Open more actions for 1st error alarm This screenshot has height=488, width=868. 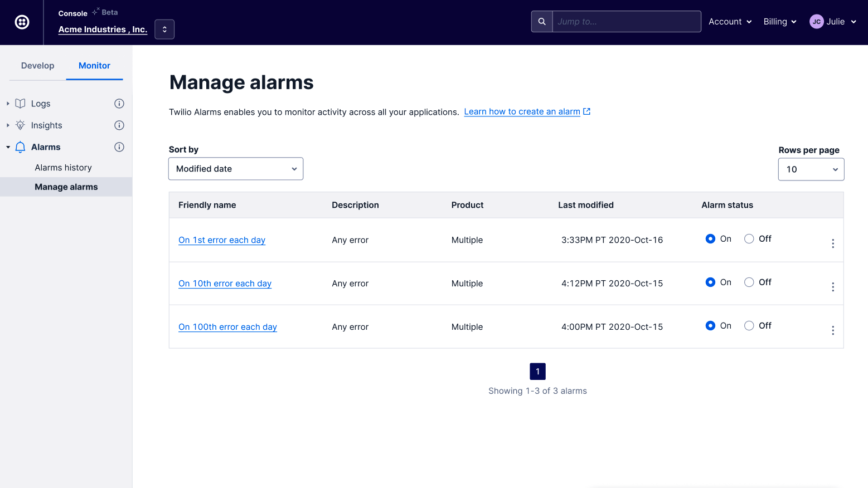tap(833, 243)
